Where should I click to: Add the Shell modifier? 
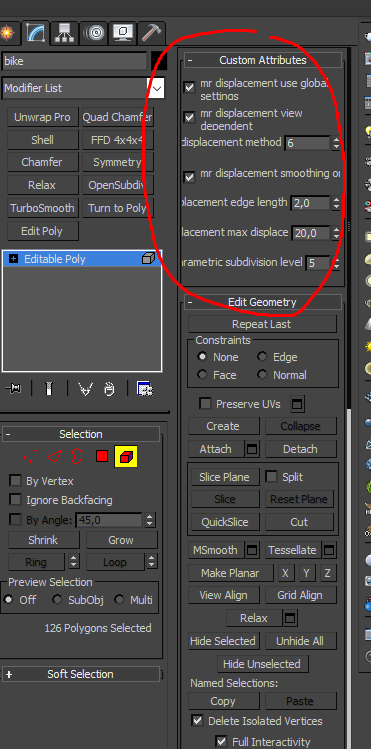coord(42,140)
